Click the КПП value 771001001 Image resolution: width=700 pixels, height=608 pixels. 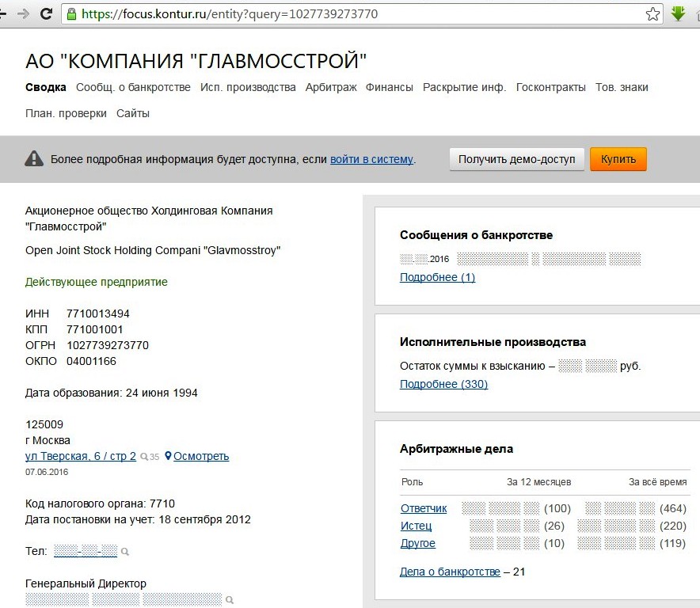pyautogui.click(x=94, y=329)
